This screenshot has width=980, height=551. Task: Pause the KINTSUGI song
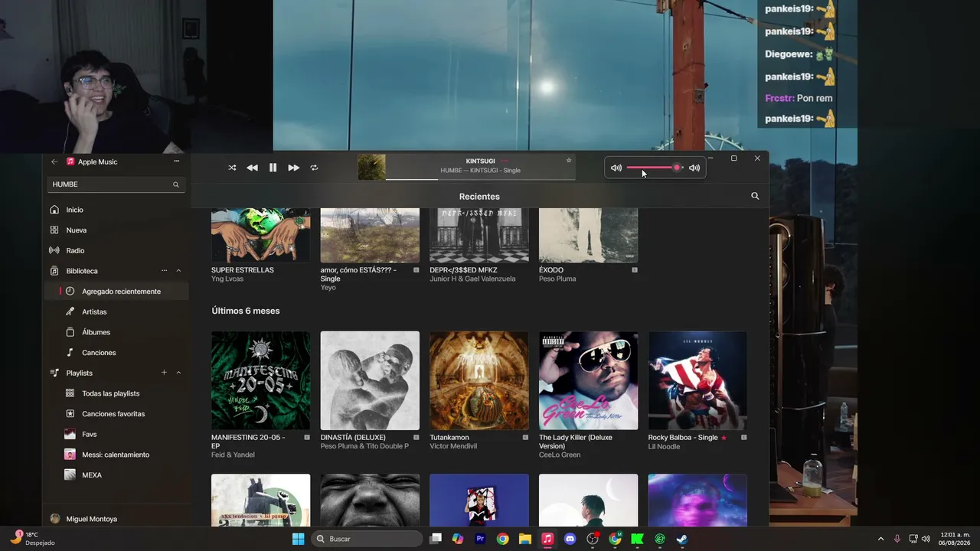tap(273, 168)
